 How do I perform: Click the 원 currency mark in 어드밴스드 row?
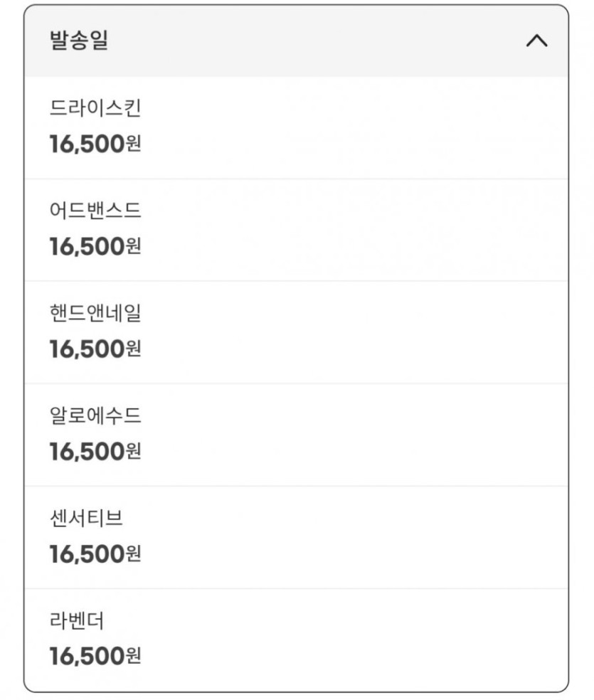coord(134,248)
